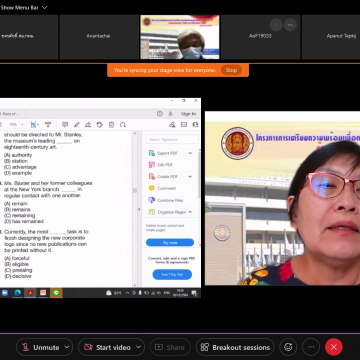Viewport: 360px width, 360px height.
Task: Expand the Export PDF chevron
Action: pos(190,153)
